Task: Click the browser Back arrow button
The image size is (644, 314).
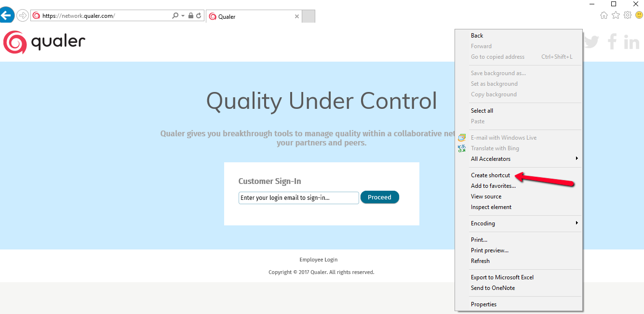Action: [6, 15]
